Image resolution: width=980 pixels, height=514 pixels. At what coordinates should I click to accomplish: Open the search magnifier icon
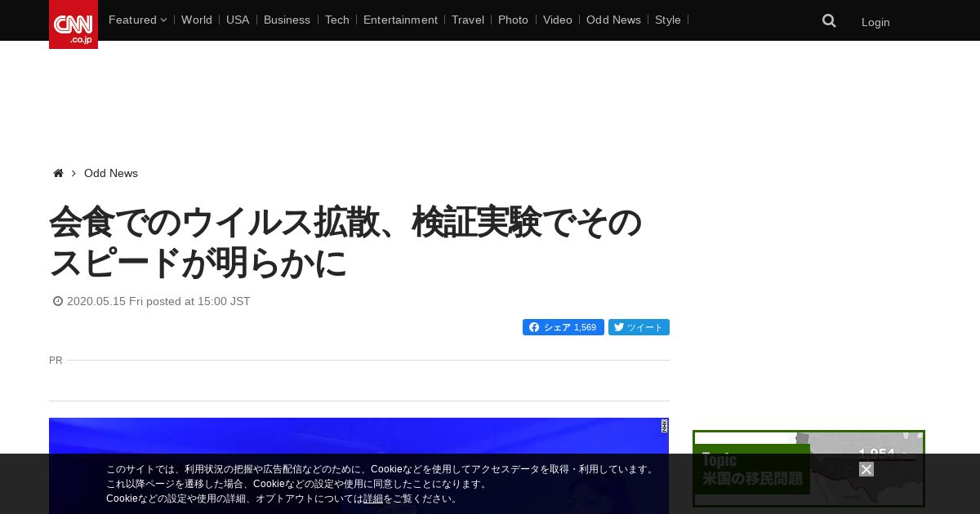pyautogui.click(x=829, y=21)
